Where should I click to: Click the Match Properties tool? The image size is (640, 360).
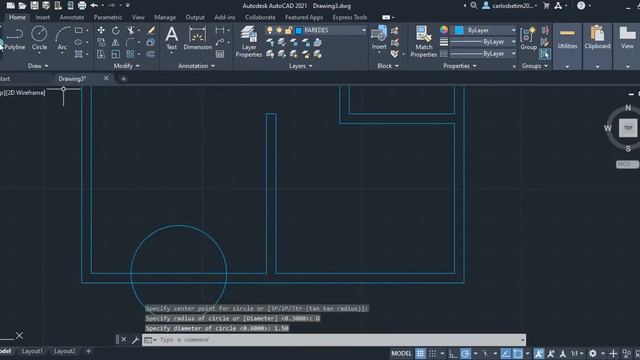(424, 42)
